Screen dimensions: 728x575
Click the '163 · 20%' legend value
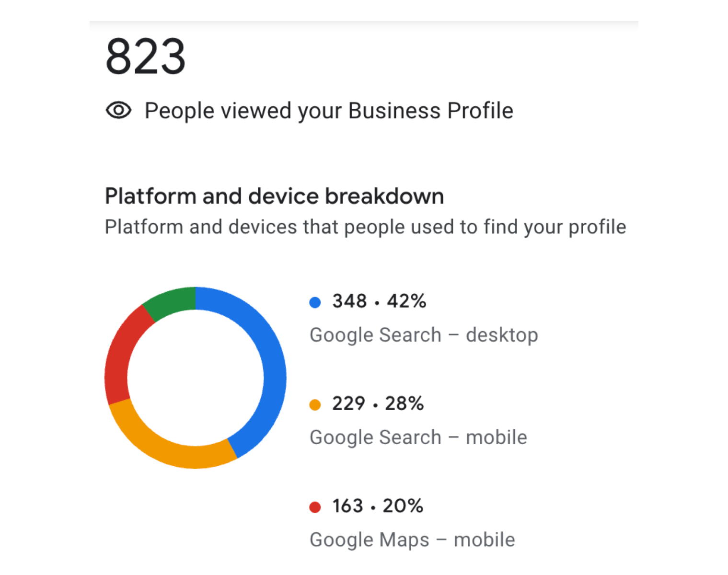click(378, 506)
